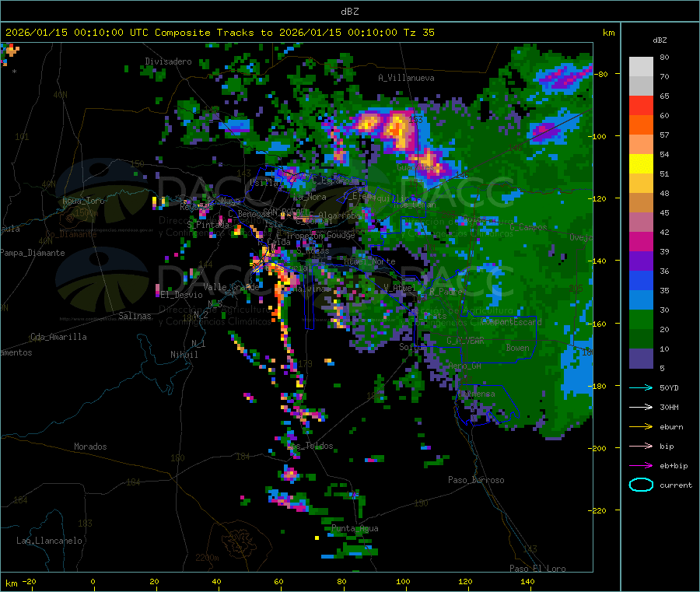The height and width of the screenshot is (592, 700).
Task: Click the G_ALVEAR place label
Action: (465, 341)
